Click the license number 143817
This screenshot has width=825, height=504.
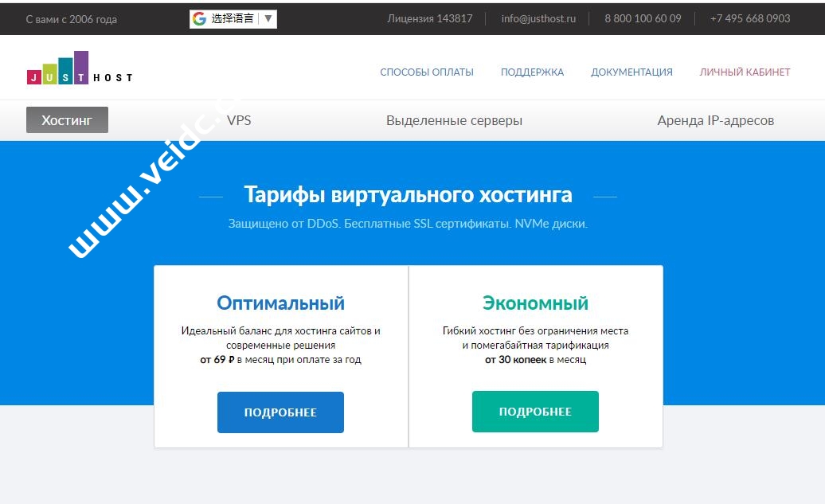[x=430, y=18]
